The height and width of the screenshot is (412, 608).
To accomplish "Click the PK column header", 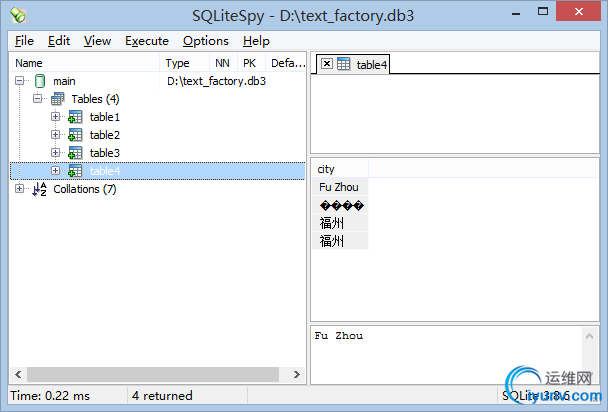I will coord(251,63).
